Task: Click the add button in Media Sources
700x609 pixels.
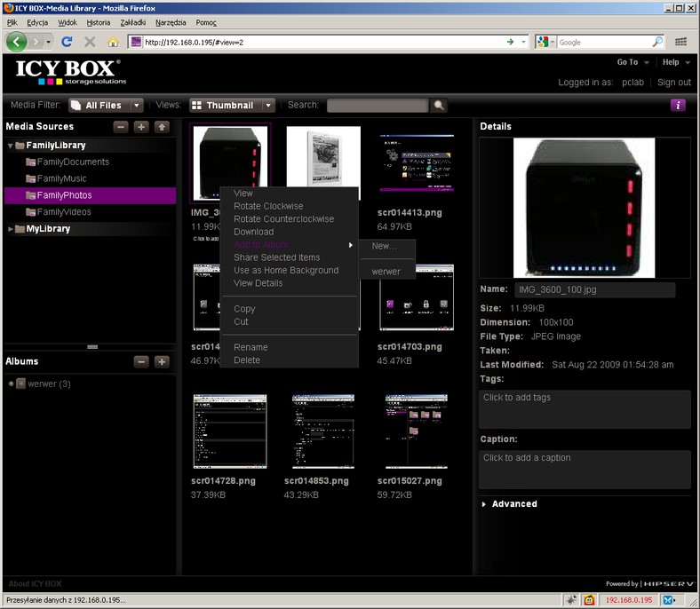Action: point(141,127)
